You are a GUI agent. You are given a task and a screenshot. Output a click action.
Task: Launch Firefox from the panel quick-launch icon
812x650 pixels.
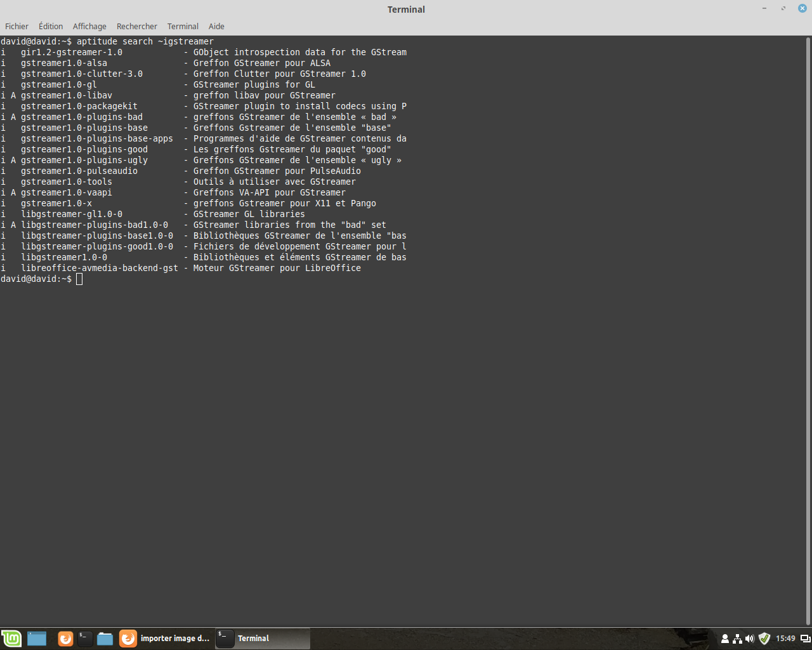pyautogui.click(x=65, y=639)
